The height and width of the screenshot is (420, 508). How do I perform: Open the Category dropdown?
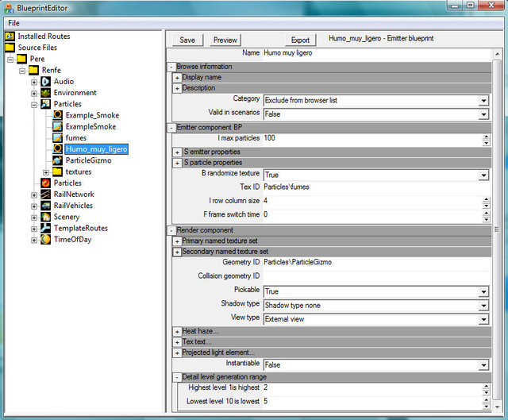pos(483,101)
